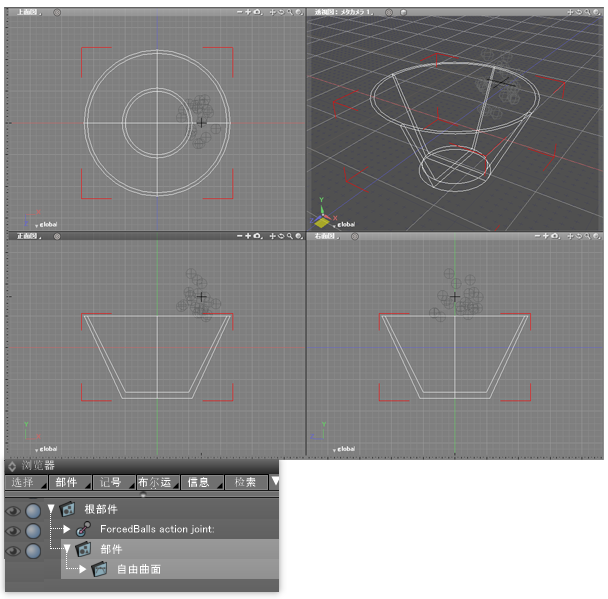The image size is (608, 599).
Task: Select the rotate tool in right view header
Action: coord(579,236)
